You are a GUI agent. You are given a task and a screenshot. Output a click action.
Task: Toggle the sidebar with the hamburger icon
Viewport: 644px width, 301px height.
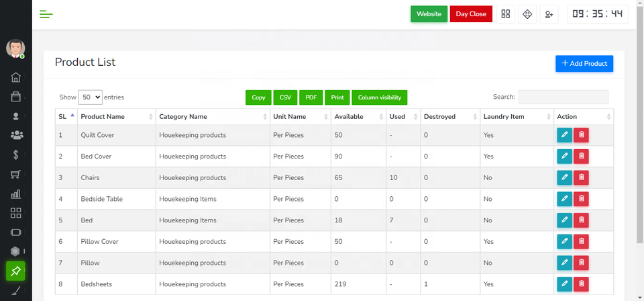46,14
